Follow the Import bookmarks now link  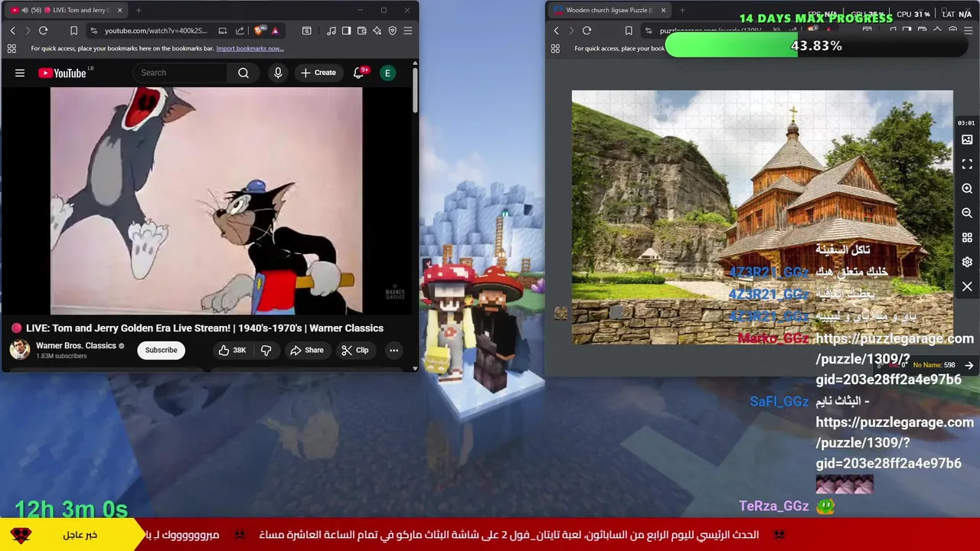click(250, 48)
